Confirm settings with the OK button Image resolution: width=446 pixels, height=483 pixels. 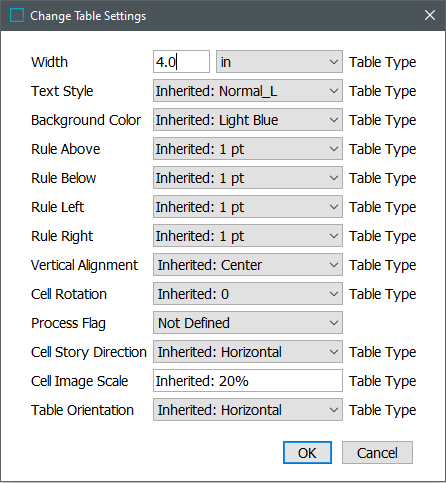click(307, 453)
